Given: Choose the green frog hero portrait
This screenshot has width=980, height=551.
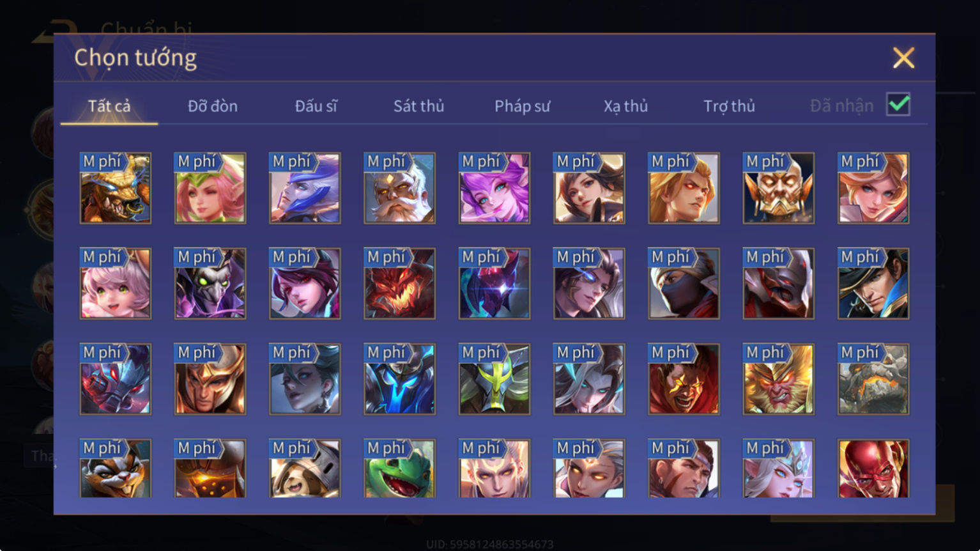Looking at the screenshot, I should pyautogui.click(x=399, y=469).
